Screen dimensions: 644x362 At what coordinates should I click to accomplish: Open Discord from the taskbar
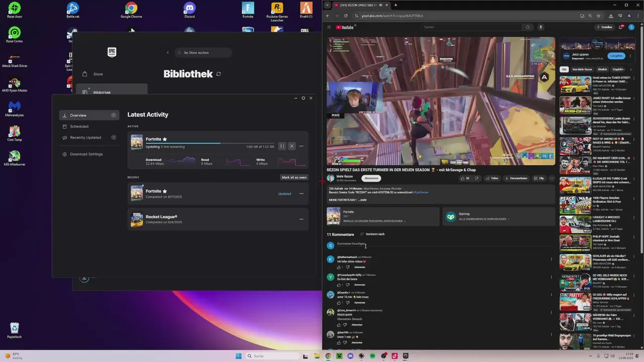[350, 356]
